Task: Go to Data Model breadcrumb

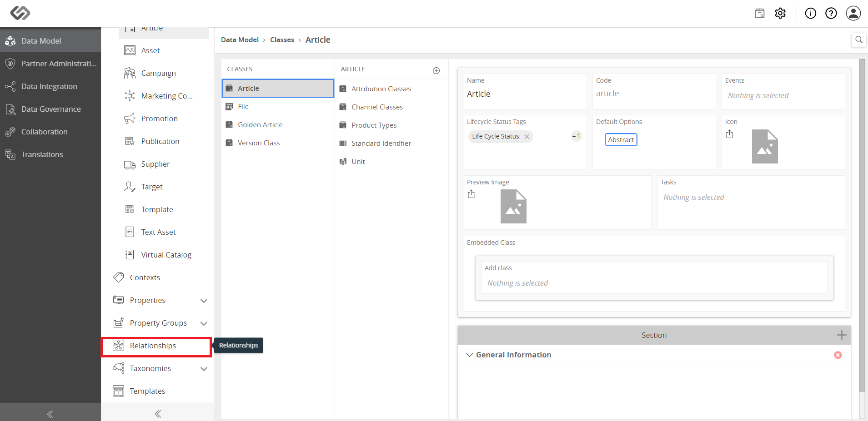Action: 240,40
